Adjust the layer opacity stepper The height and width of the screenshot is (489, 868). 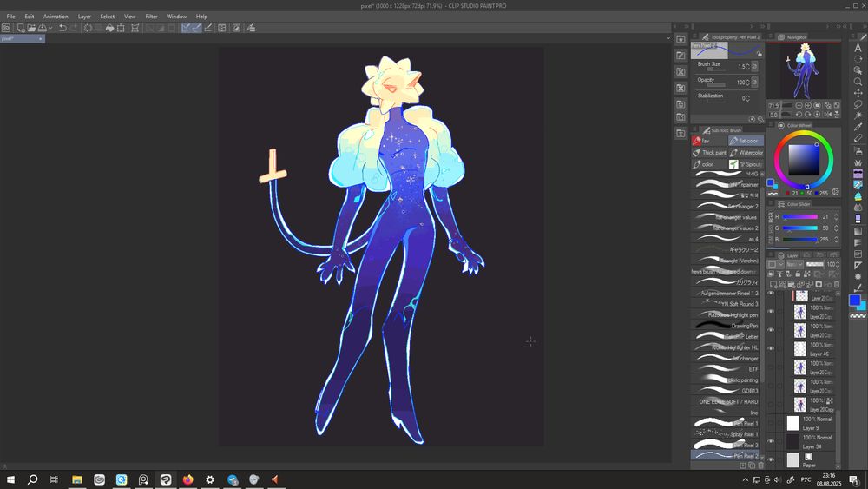click(x=837, y=264)
